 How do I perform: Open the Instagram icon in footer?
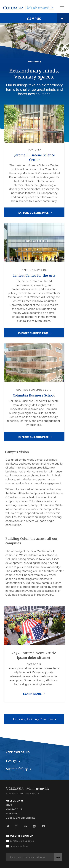34,826
